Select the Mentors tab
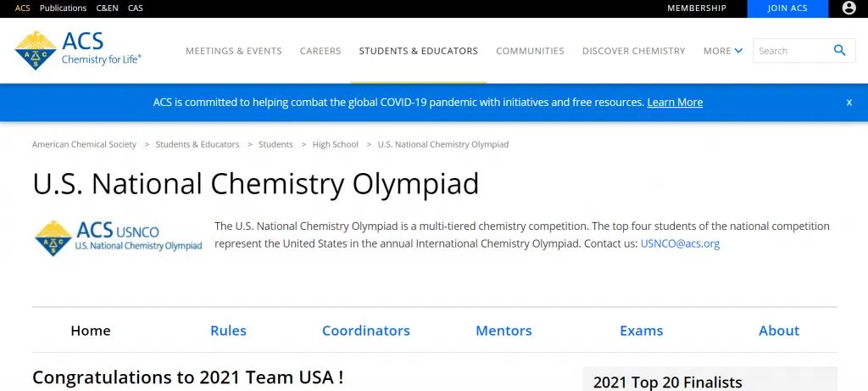This screenshot has height=391, width=868. 504,331
